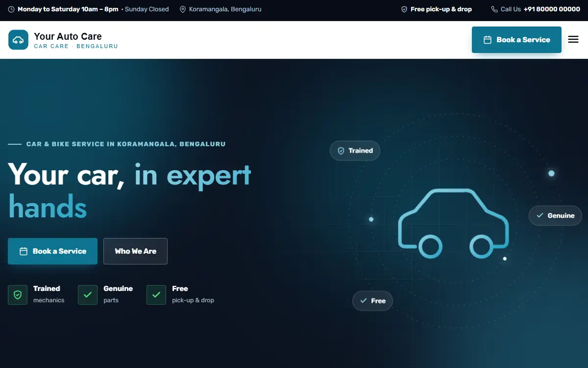Screen dimensions: 588x368
Task: Call the +91 80000 00000 phone number
Action: click(552, 9)
